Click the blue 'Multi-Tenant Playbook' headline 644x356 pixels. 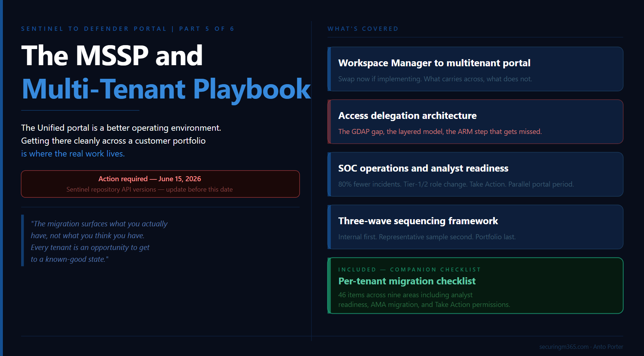166,89
